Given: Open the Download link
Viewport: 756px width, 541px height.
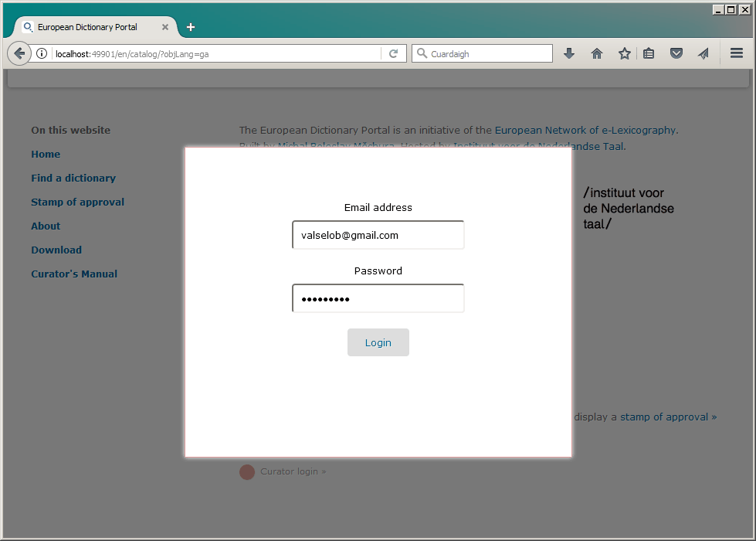Looking at the screenshot, I should click(56, 250).
